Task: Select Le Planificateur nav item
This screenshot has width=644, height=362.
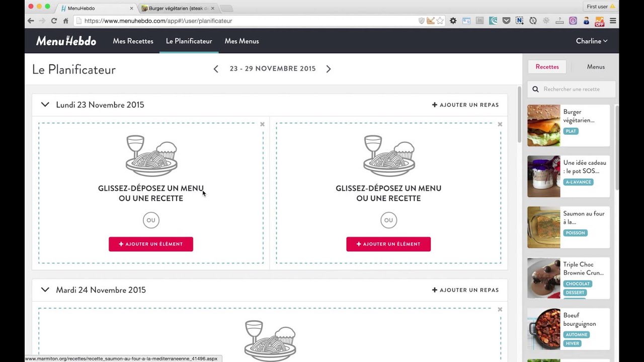Action: (x=189, y=41)
